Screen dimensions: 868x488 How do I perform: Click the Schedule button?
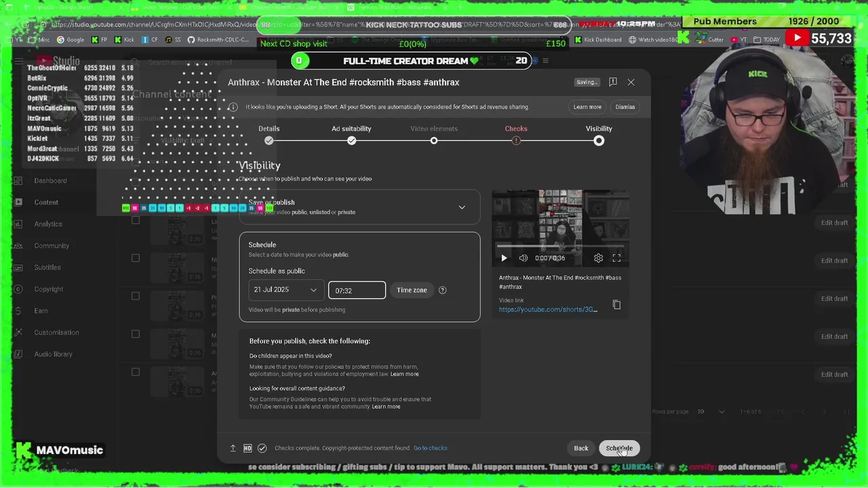pyautogui.click(x=619, y=448)
